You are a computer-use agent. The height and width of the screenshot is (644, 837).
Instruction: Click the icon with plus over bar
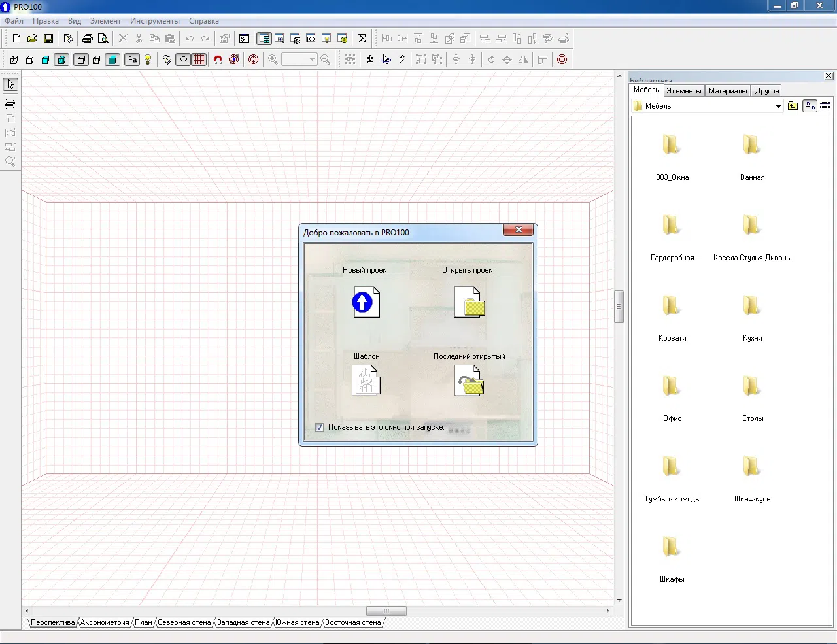[x=370, y=59]
